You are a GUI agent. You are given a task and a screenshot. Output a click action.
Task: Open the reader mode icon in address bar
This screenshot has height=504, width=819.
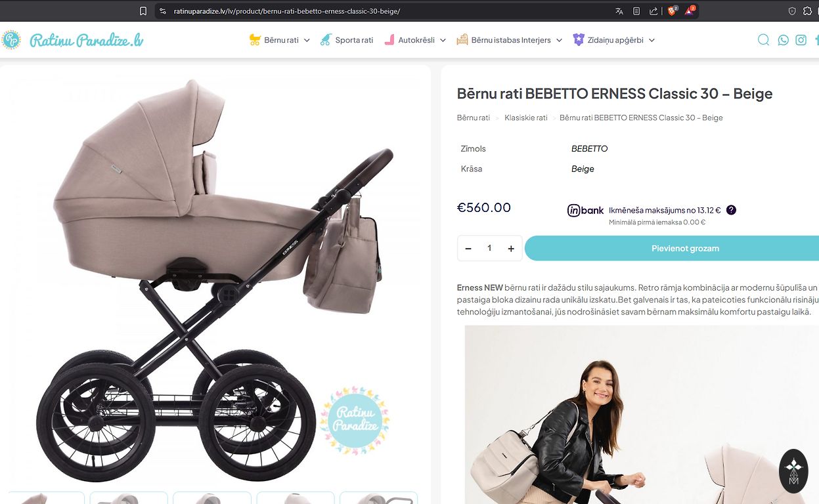click(636, 11)
